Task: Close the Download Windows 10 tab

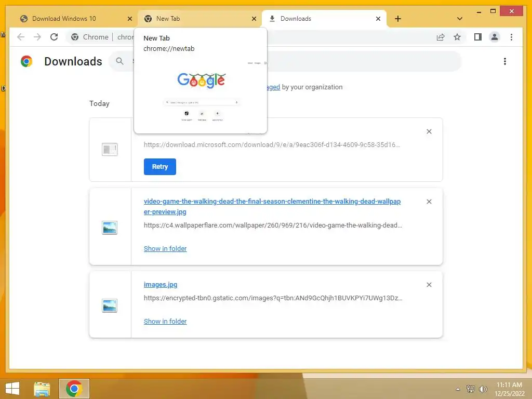Action: tap(129, 19)
